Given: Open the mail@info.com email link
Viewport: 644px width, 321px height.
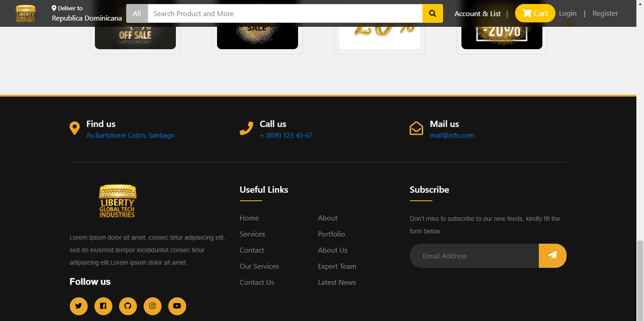Looking at the screenshot, I should click(x=452, y=135).
